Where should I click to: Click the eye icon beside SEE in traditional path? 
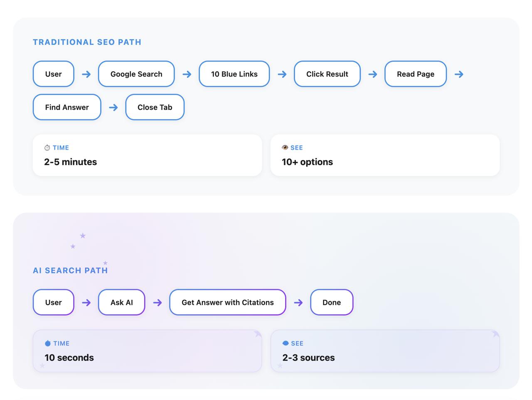click(x=285, y=148)
